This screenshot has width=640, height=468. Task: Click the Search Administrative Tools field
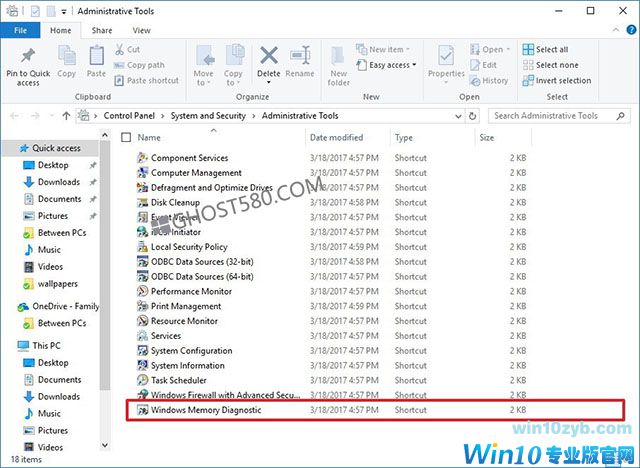(x=558, y=115)
